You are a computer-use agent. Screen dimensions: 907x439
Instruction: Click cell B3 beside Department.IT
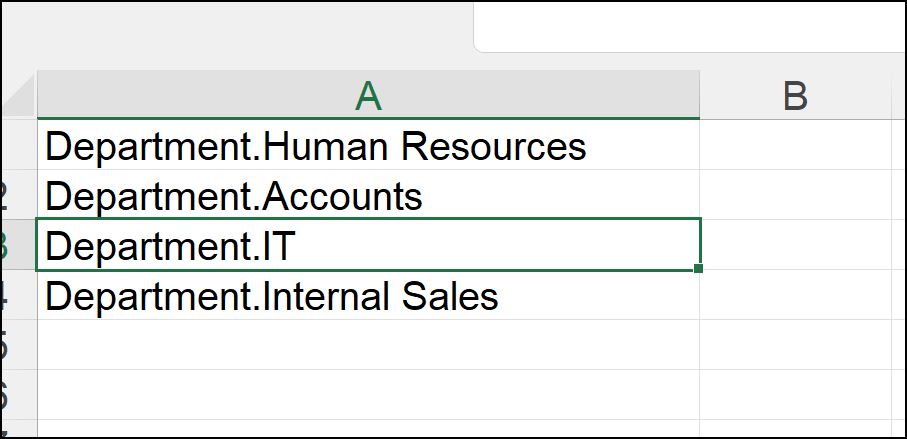(796, 246)
